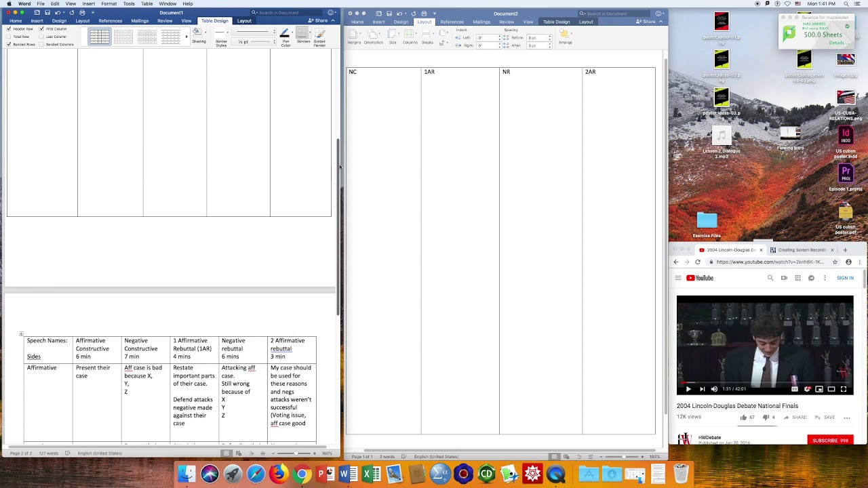The height and width of the screenshot is (488, 868).
Task: Click Redo icon in Document1 title bar
Action: coord(71,13)
